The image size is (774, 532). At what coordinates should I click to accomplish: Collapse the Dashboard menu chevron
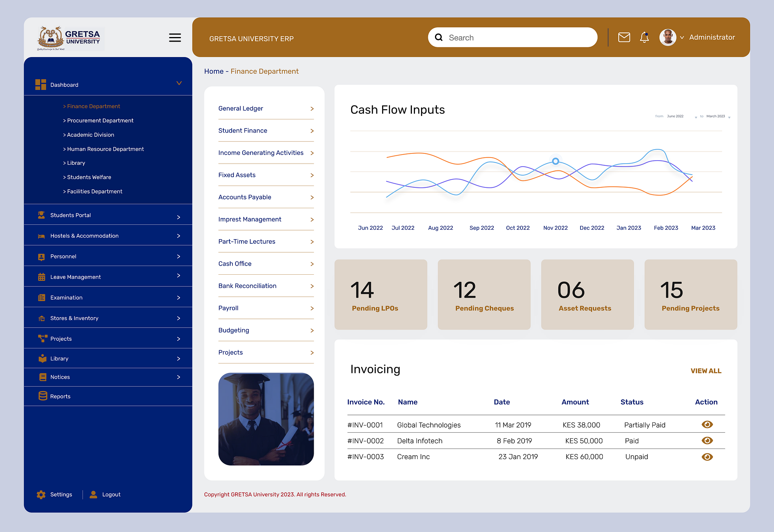coord(179,83)
